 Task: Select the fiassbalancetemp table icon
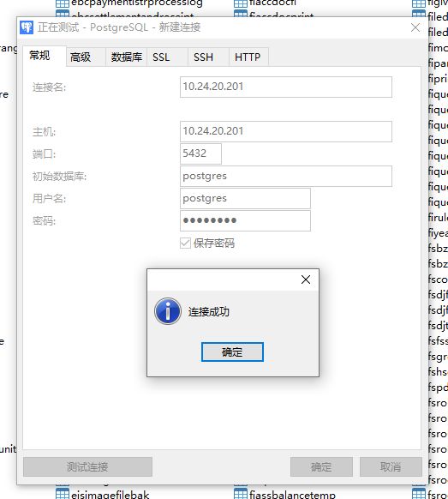[241, 494]
